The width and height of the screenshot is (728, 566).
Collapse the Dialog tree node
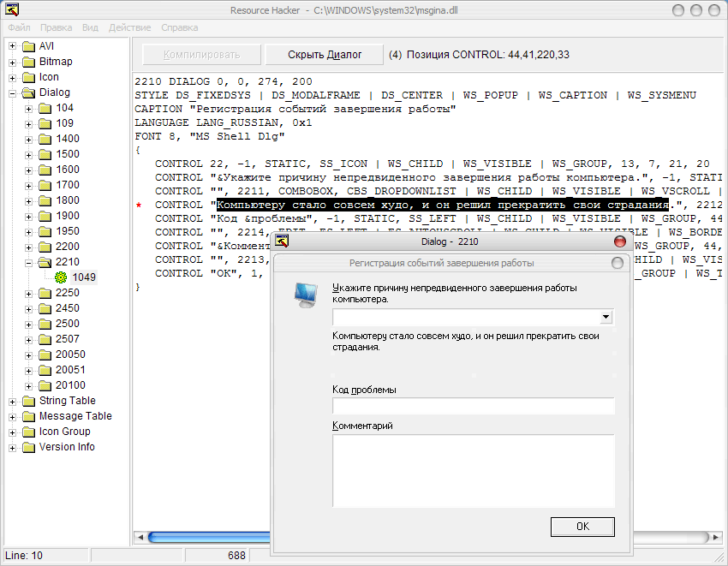[x=13, y=92]
